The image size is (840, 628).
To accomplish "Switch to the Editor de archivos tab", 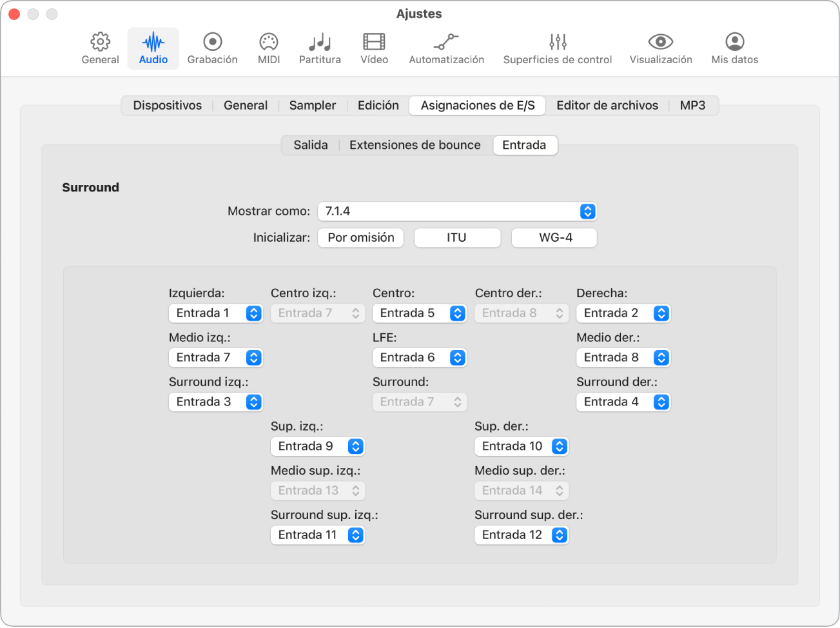I will click(607, 106).
